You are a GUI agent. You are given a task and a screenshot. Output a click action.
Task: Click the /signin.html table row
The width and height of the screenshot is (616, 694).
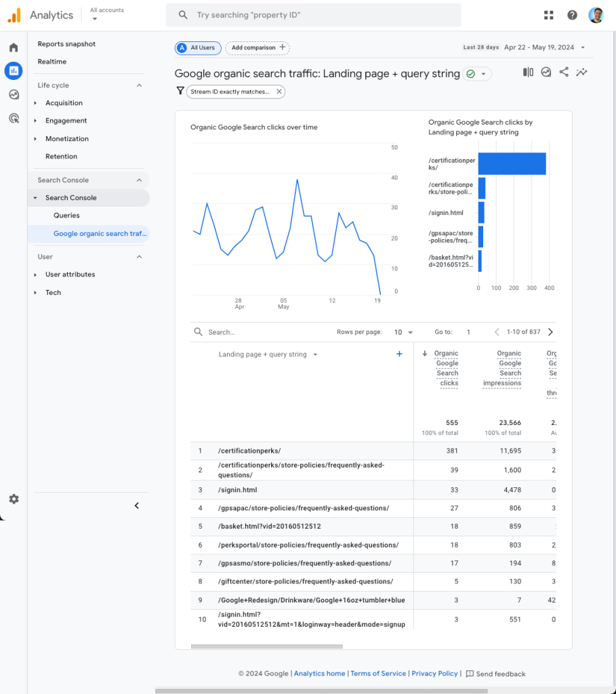373,490
